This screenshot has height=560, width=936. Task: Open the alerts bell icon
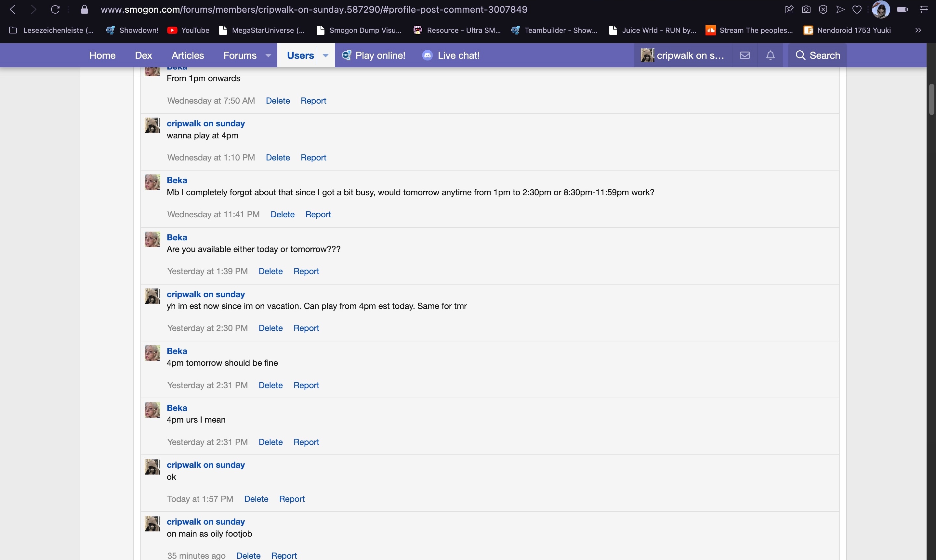click(770, 56)
